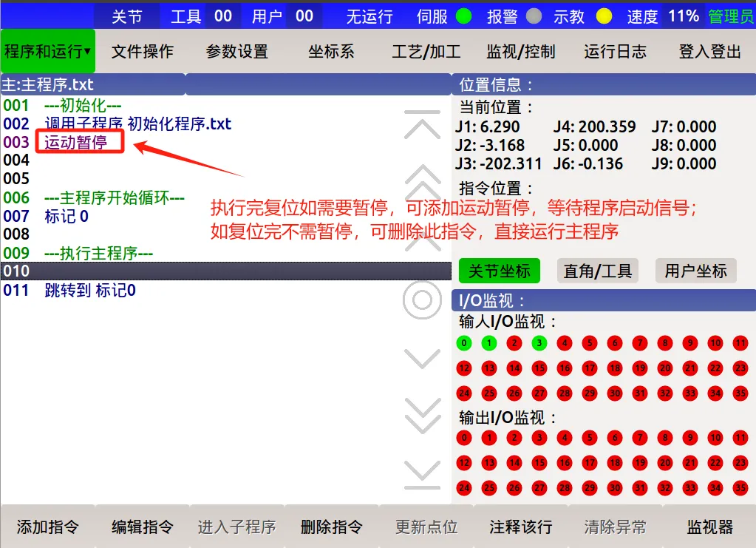The image size is (756, 548).
Task: Open the 程序和运行 dropdown menu
Action: (x=48, y=50)
